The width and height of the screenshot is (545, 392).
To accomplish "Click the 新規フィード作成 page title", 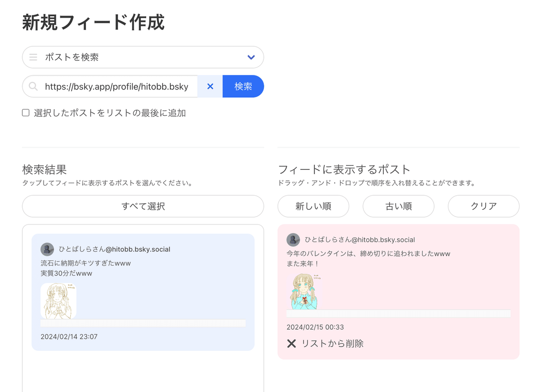I will (93, 23).
